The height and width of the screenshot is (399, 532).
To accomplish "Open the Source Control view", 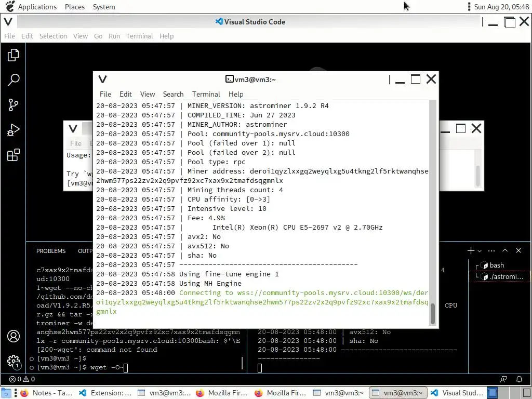I will pos(13,105).
